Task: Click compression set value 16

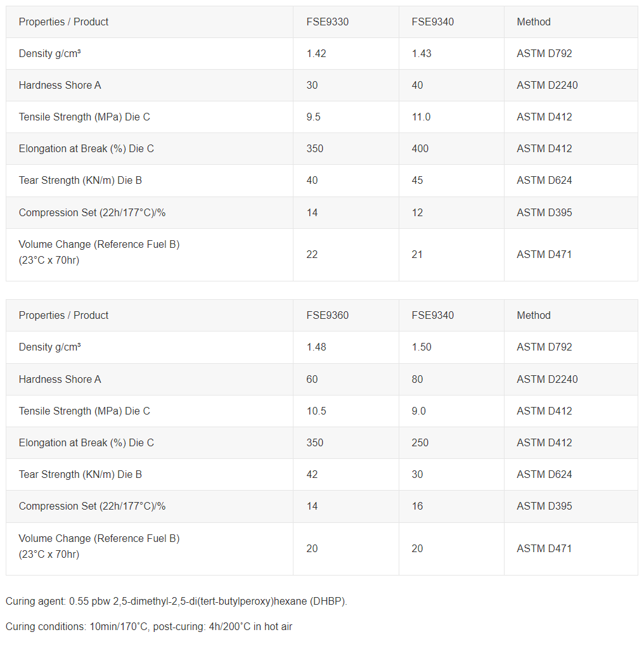Action: pyautogui.click(x=417, y=506)
